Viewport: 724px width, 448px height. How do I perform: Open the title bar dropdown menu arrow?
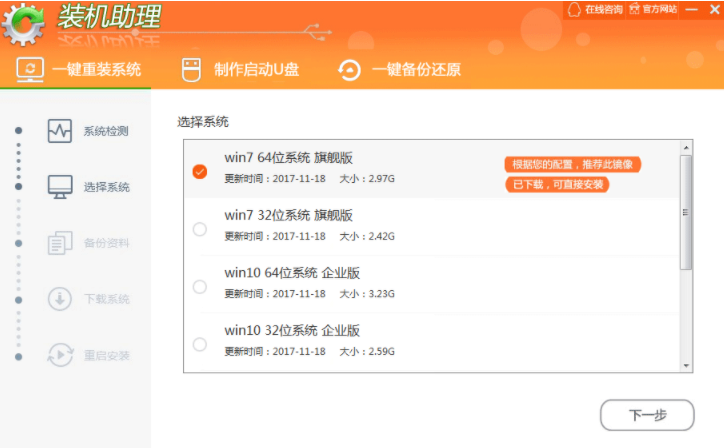coord(690,9)
